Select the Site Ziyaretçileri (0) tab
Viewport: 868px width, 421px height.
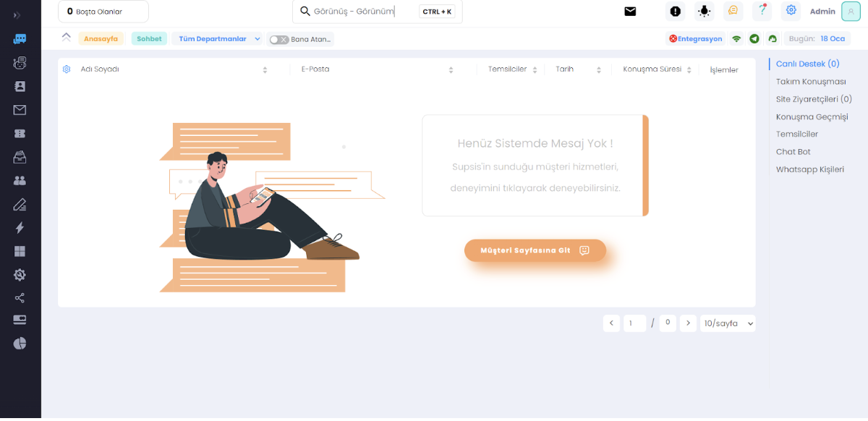tap(814, 99)
